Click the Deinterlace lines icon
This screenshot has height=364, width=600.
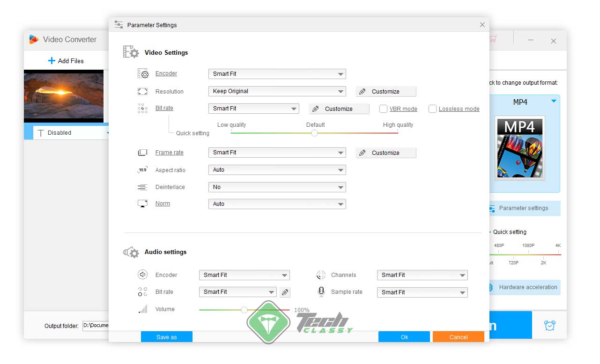(x=142, y=187)
